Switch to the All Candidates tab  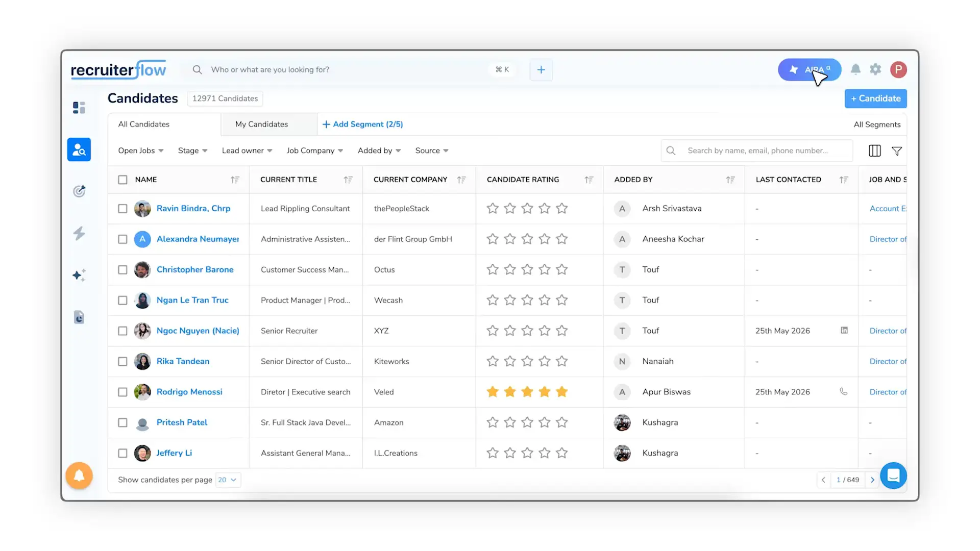(164, 124)
